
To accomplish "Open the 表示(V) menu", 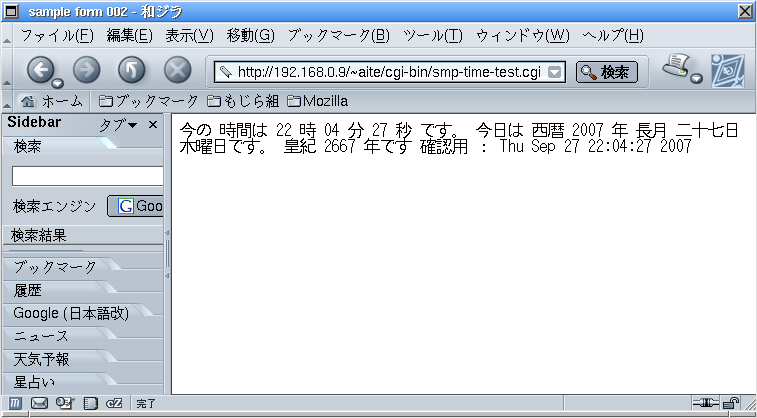I will 189,36.
